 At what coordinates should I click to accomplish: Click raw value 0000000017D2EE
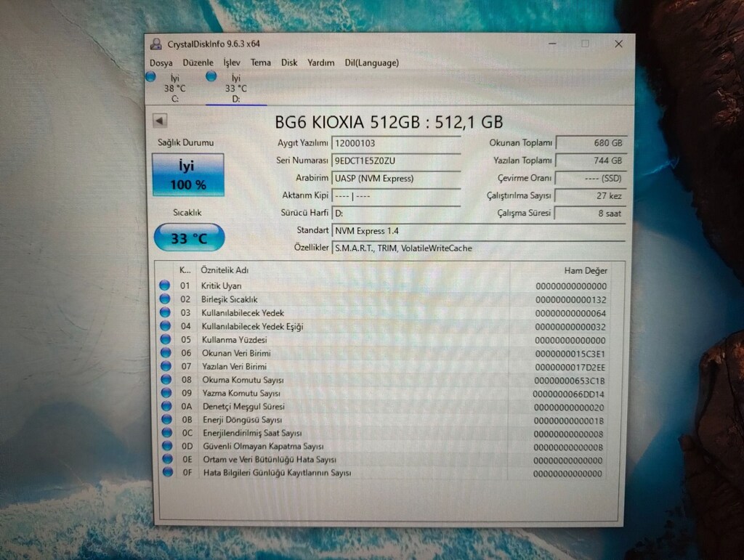pos(570,367)
